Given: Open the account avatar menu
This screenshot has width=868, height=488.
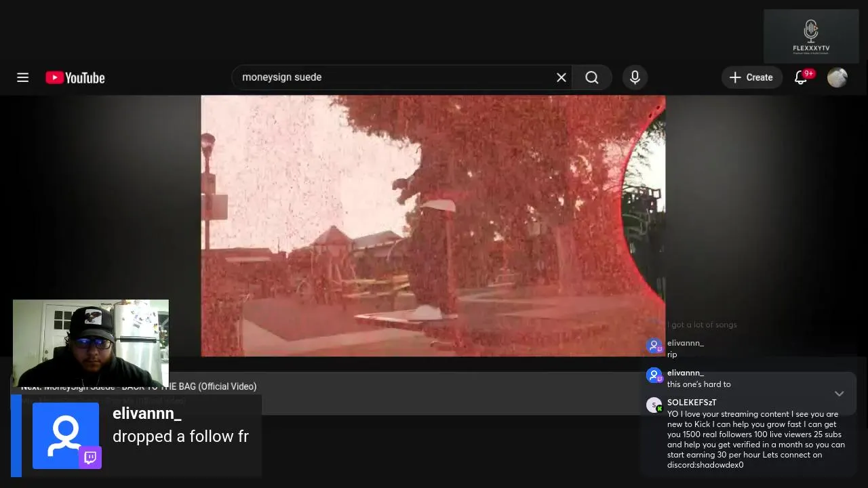Looking at the screenshot, I should click(837, 77).
